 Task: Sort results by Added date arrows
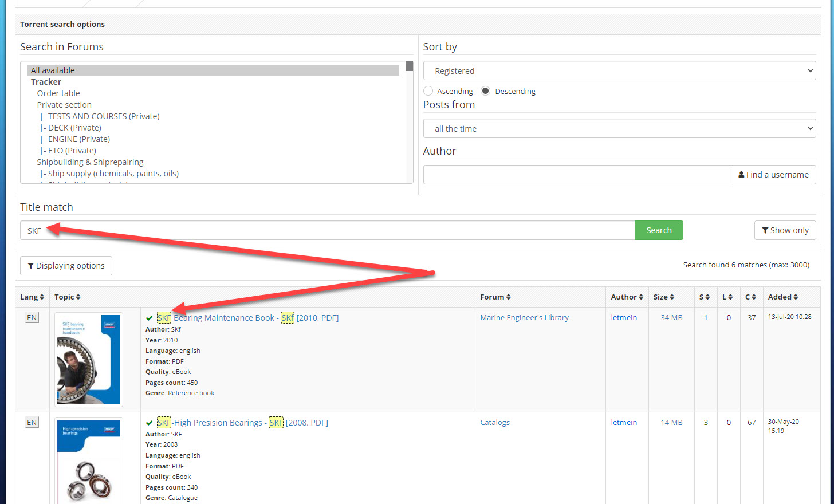tap(795, 297)
